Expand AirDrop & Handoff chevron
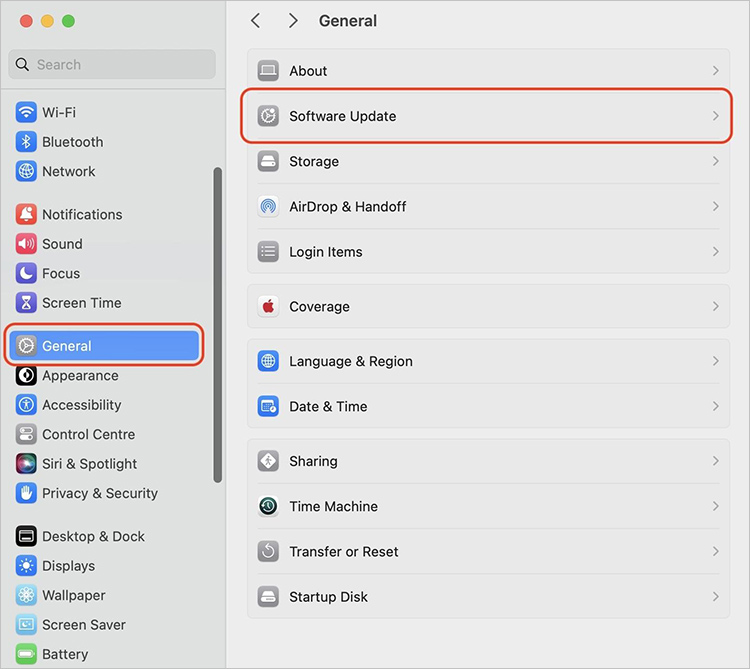The height and width of the screenshot is (669, 750). point(716,207)
